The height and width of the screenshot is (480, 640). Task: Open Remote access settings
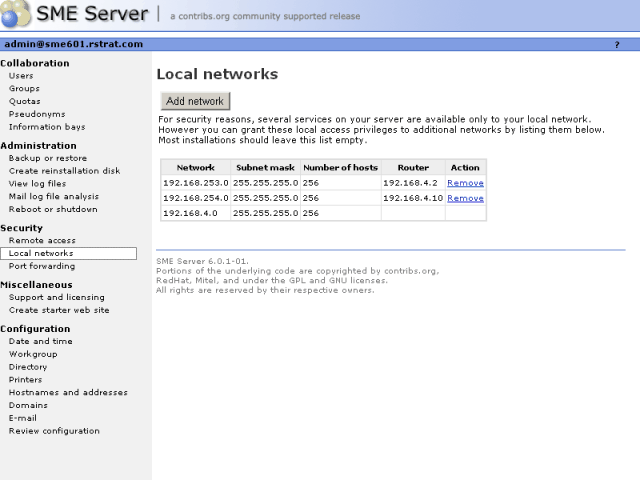click(x=42, y=240)
